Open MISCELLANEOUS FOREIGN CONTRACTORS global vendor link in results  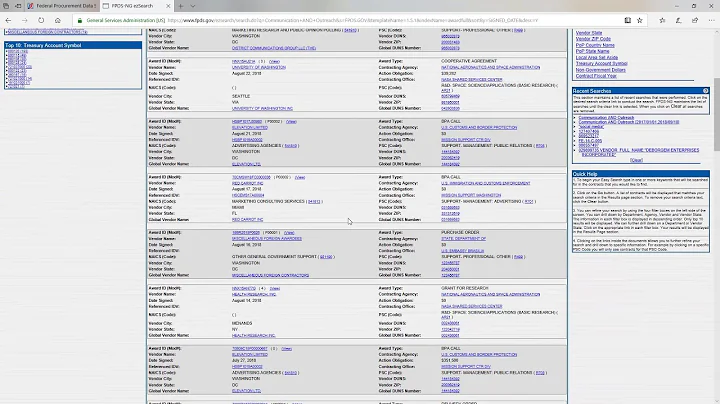270,275
